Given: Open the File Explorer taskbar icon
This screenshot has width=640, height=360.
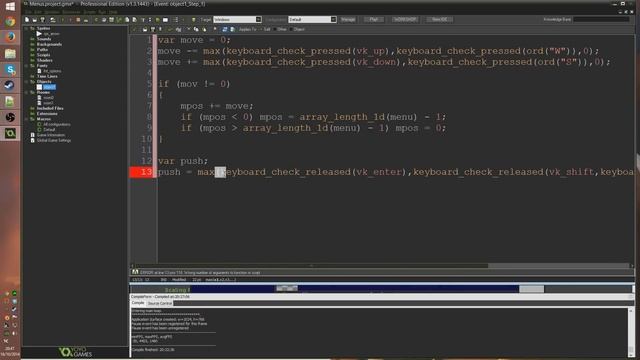Looking at the screenshot, I should [10, 53].
